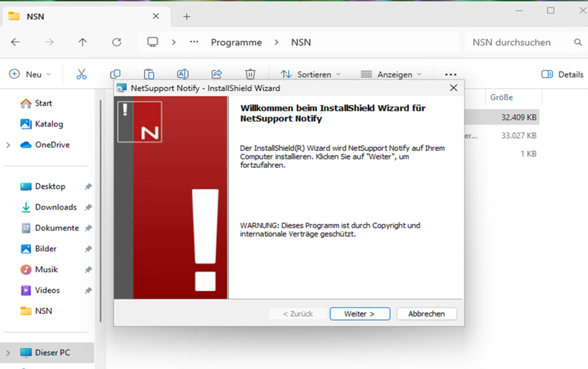The image size is (588, 369).
Task: Click the Paste clipboard icon
Action: pos(149,74)
